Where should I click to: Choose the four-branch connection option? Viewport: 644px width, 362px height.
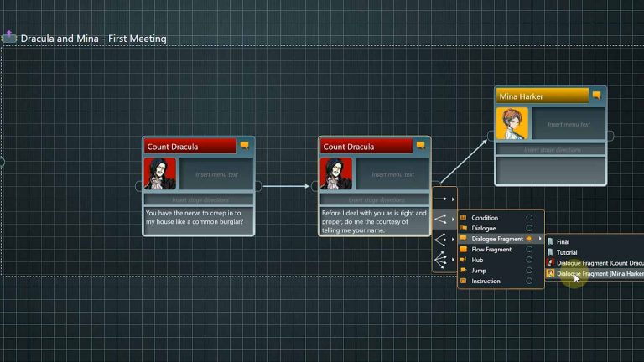440,260
